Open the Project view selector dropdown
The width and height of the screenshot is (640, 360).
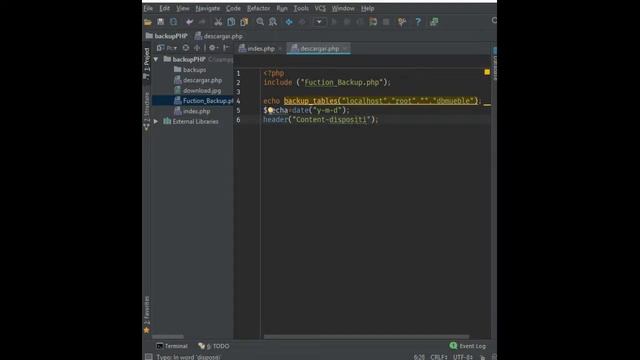[x=167, y=48]
